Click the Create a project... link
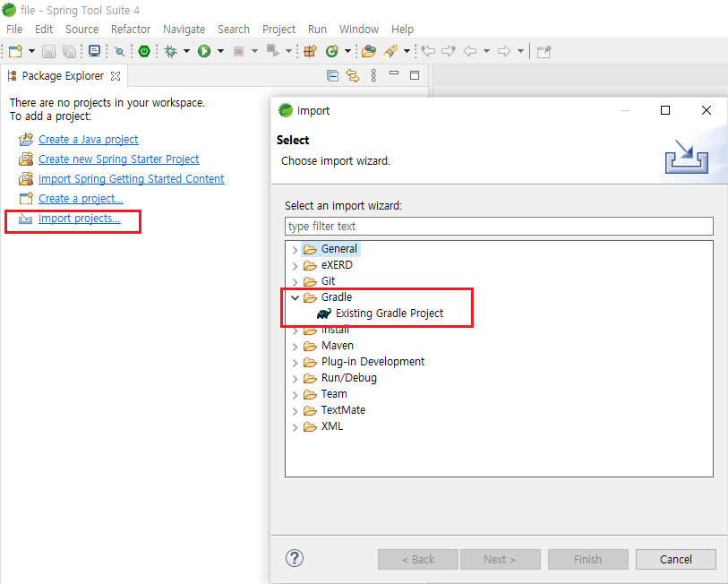The width and height of the screenshot is (728, 584). [x=81, y=198]
